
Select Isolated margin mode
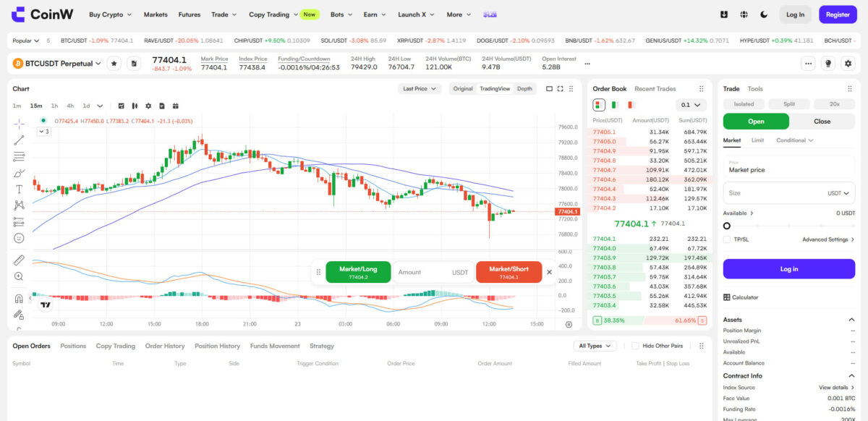(x=744, y=104)
